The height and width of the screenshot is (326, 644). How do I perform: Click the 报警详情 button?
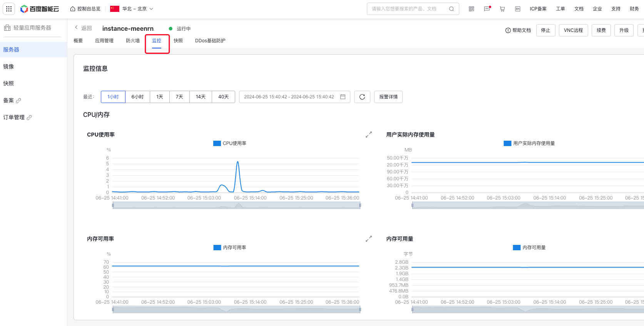(x=388, y=97)
